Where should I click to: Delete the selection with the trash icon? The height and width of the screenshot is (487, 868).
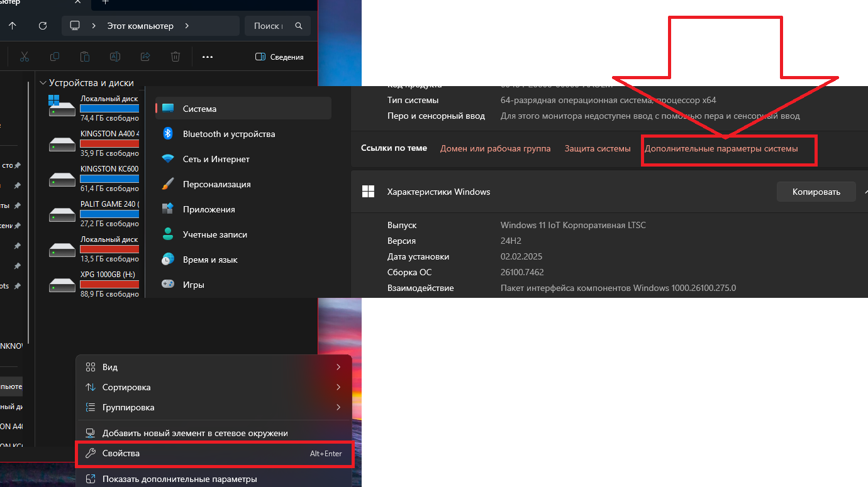[175, 57]
